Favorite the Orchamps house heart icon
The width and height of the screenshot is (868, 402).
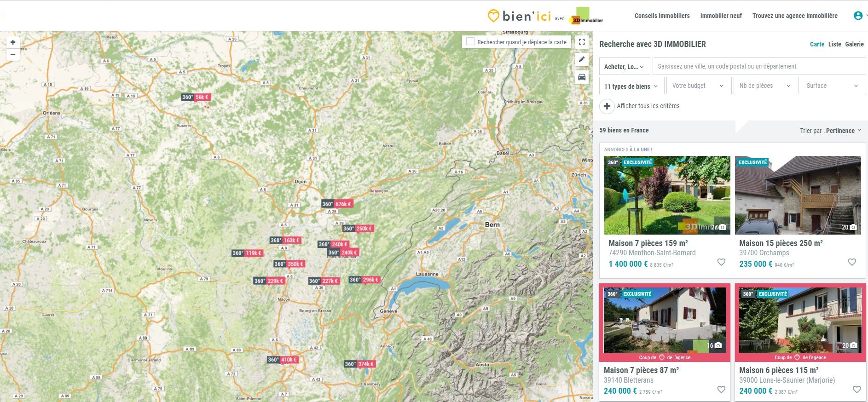point(852,262)
